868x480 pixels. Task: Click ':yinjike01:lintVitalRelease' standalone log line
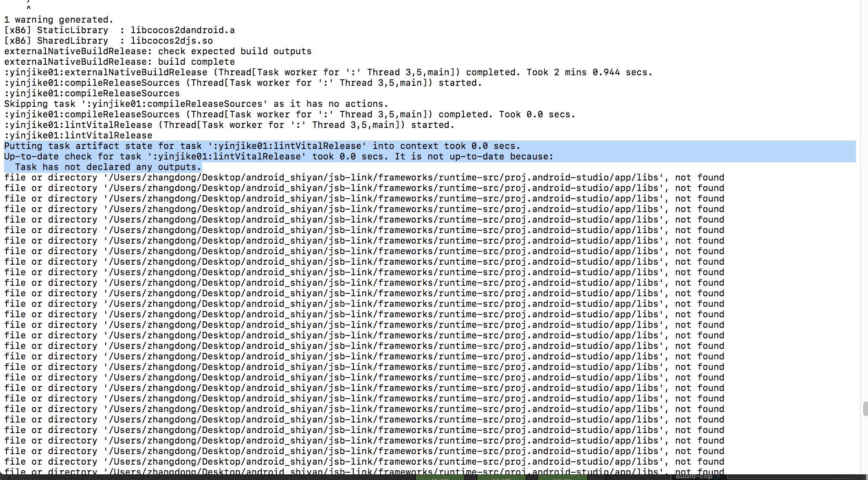point(78,136)
